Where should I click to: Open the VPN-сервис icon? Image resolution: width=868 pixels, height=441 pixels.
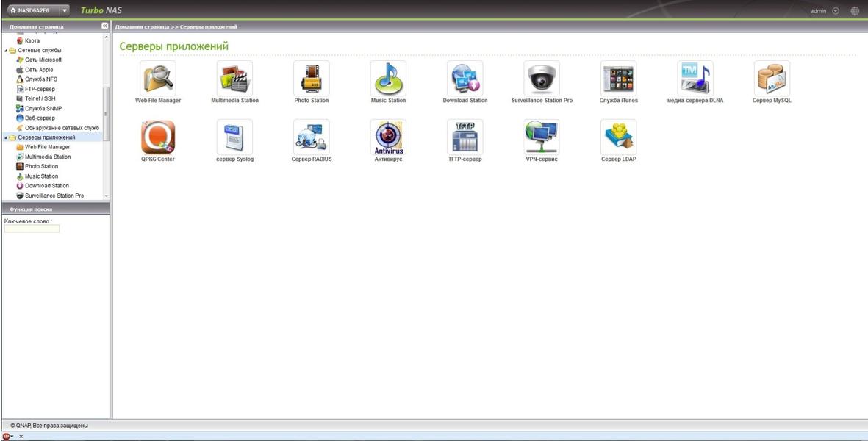point(542,137)
